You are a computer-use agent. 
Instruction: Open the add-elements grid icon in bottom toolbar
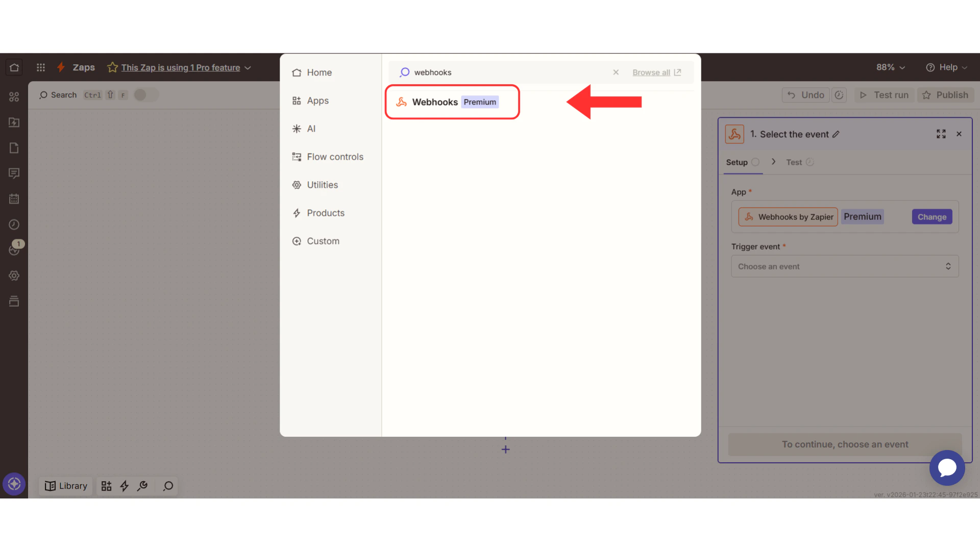[x=106, y=486]
